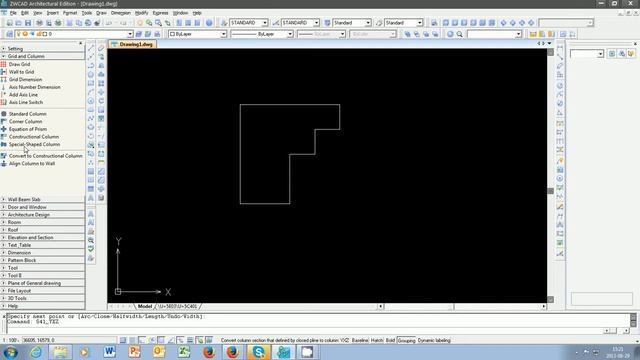The height and width of the screenshot is (360, 640).
Task: Open Microsoft Word from taskbar
Action: point(109,352)
